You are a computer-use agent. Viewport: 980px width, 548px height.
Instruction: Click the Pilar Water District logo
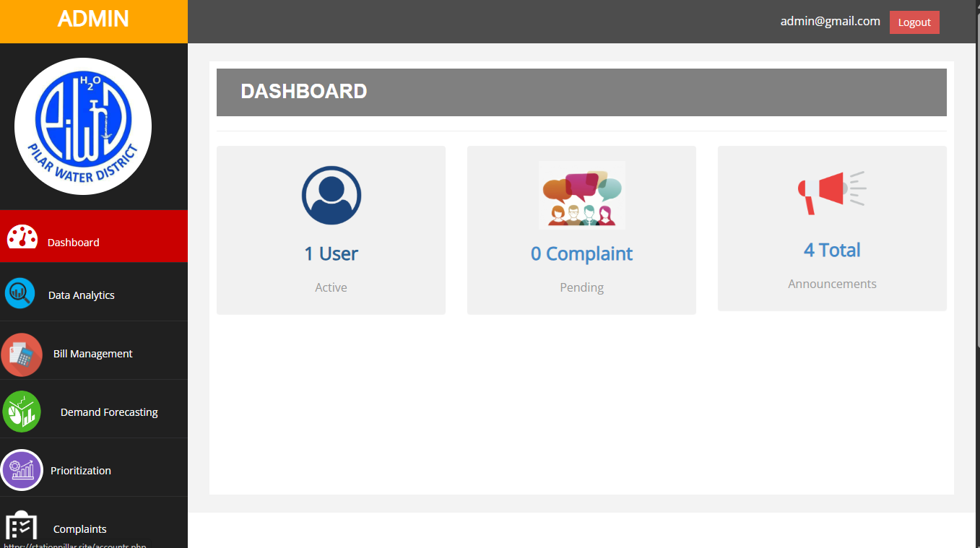[83, 126]
